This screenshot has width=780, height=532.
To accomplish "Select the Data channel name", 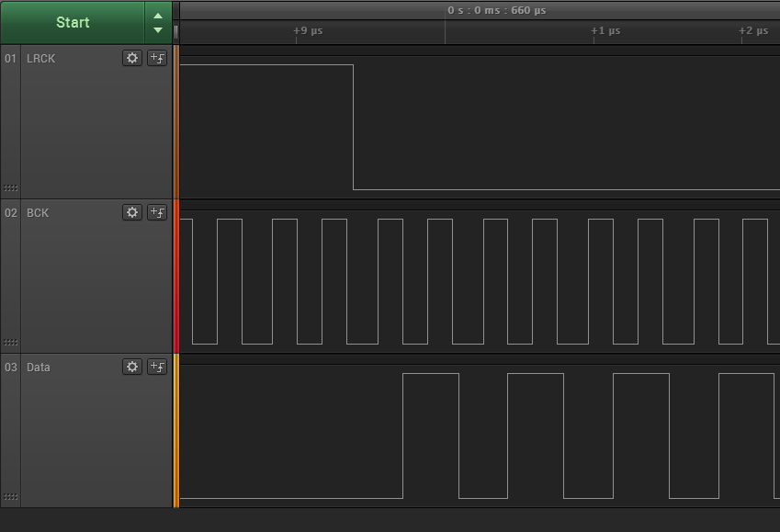I will pyautogui.click(x=39, y=368).
